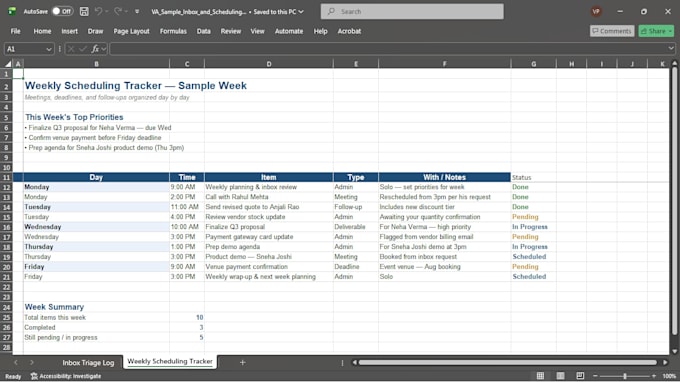
Task: Click the zoom slider handle
Action: coord(624,376)
